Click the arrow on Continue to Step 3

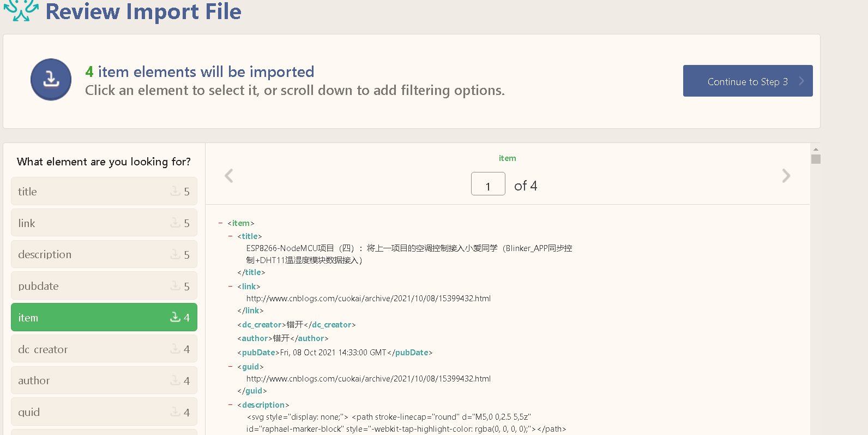[801, 81]
